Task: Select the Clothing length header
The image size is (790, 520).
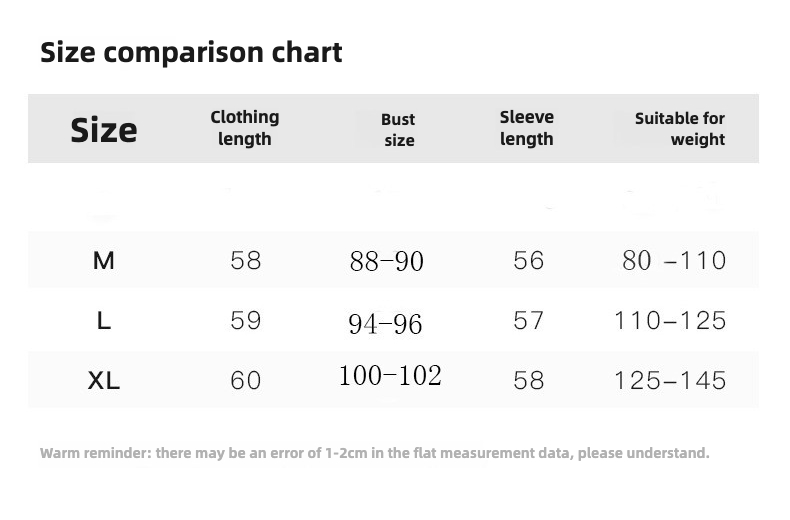Action: click(245, 128)
